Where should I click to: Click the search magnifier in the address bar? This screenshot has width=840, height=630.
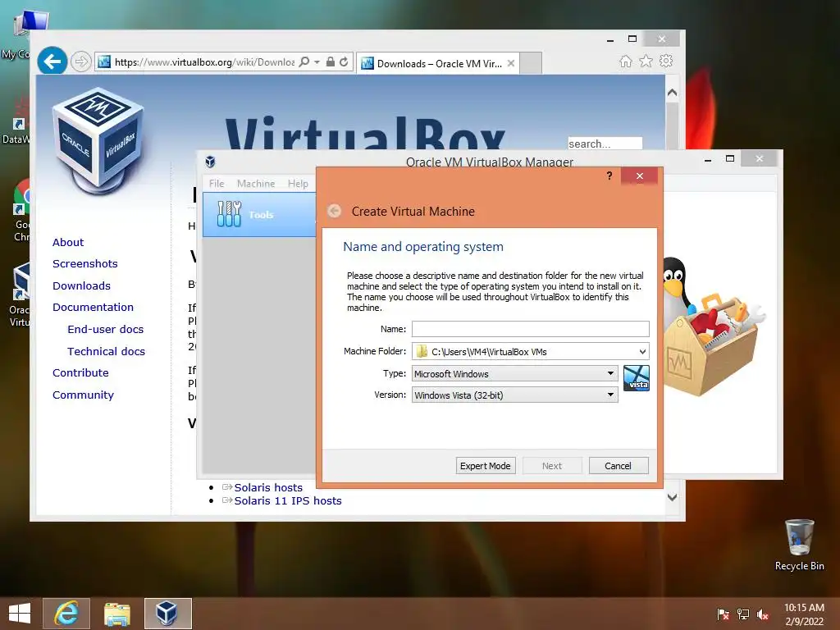304,62
